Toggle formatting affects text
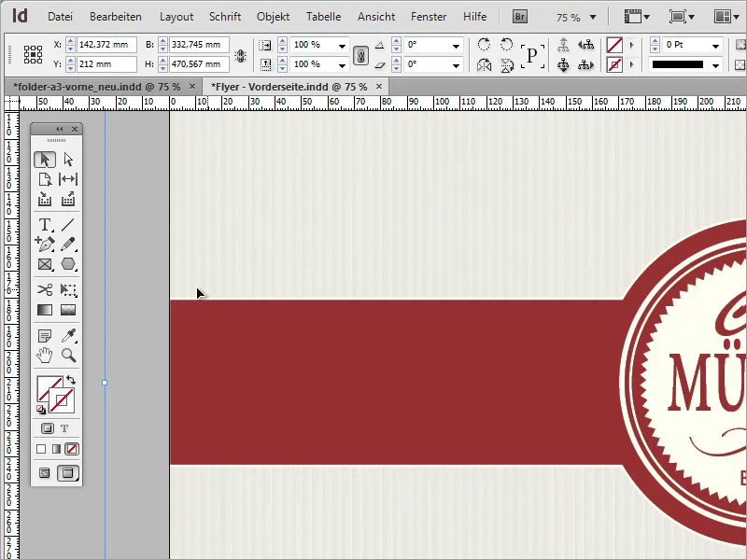The image size is (747, 560). pyautogui.click(x=64, y=428)
